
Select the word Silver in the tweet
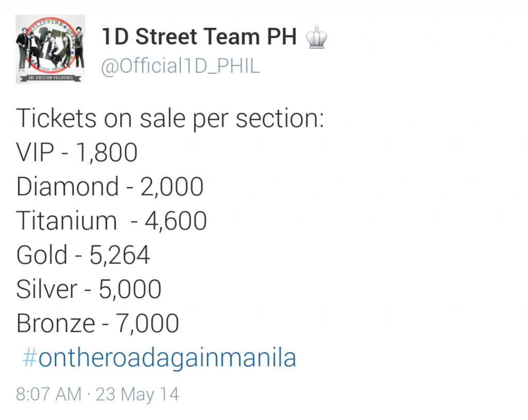click(x=47, y=289)
